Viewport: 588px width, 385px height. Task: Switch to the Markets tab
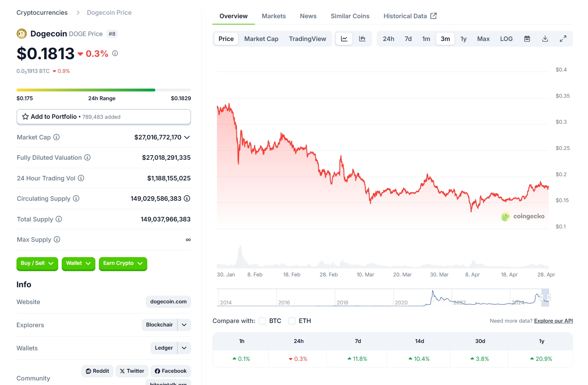[273, 16]
